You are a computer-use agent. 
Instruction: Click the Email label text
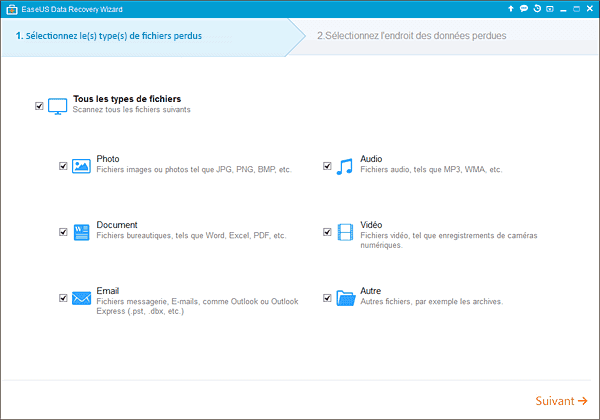(x=108, y=291)
